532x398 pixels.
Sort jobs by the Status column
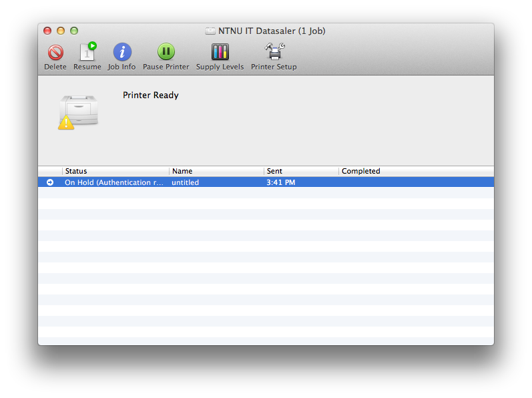[x=115, y=171]
